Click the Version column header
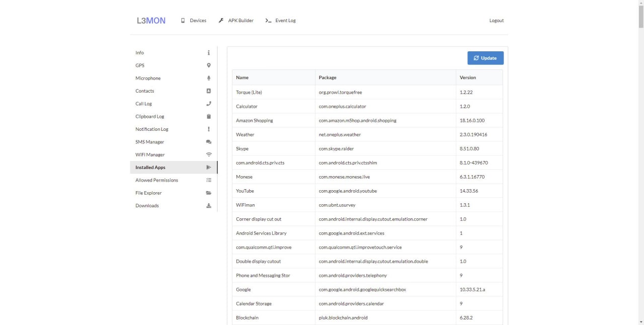 (467, 77)
